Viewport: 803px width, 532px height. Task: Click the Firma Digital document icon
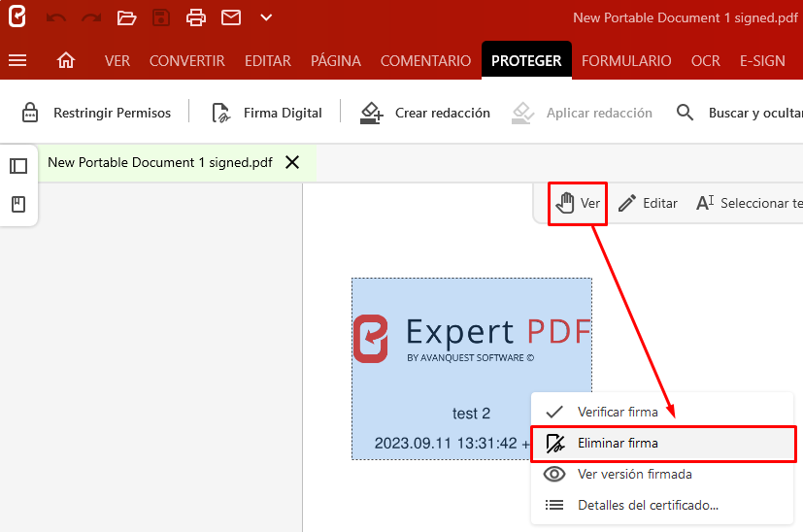pos(220,113)
